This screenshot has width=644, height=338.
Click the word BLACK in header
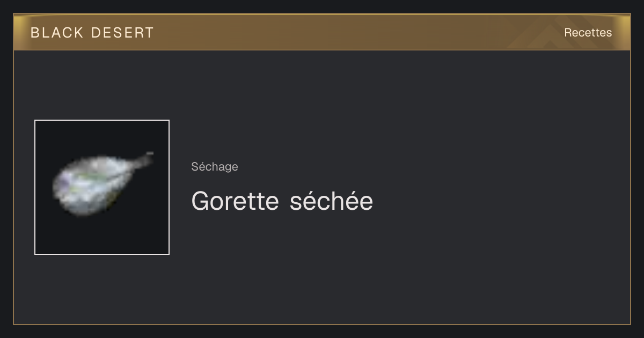tap(57, 33)
